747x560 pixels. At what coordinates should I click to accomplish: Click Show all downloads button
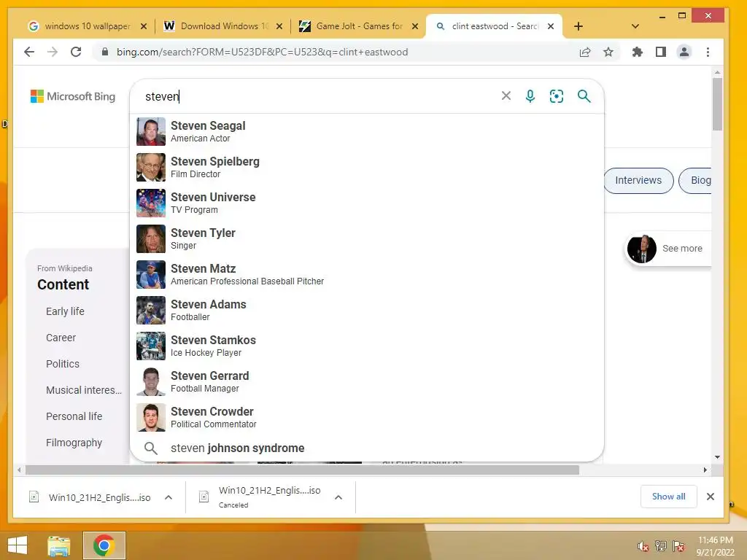coord(668,497)
